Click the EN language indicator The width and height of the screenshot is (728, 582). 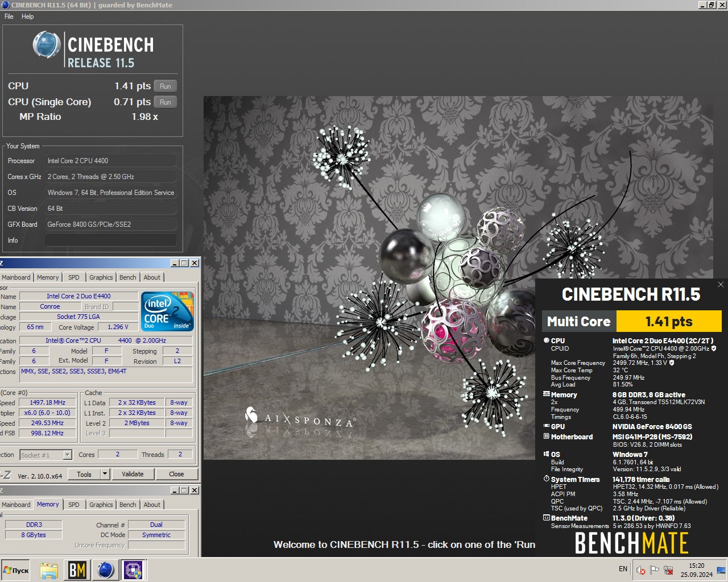click(623, 569)
